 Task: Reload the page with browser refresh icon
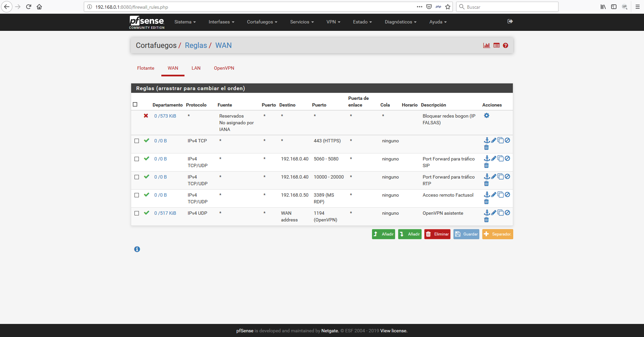(x=29, y=7)
